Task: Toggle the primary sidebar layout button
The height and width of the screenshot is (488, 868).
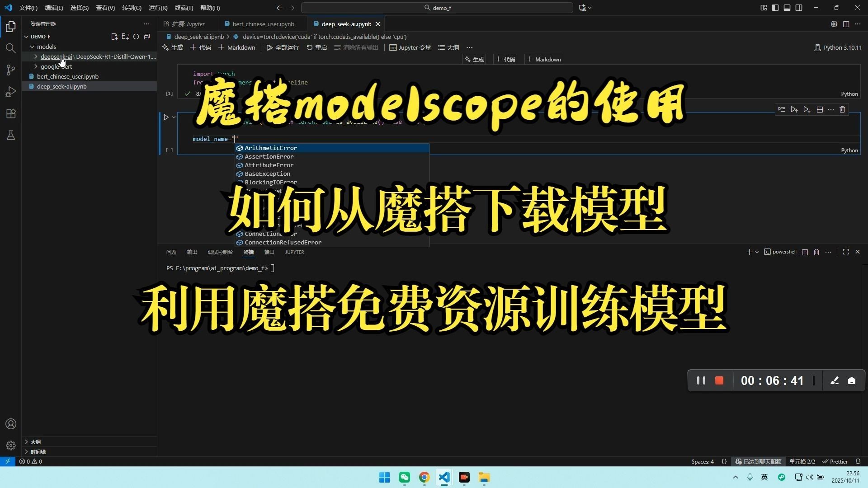Action: 775,8
